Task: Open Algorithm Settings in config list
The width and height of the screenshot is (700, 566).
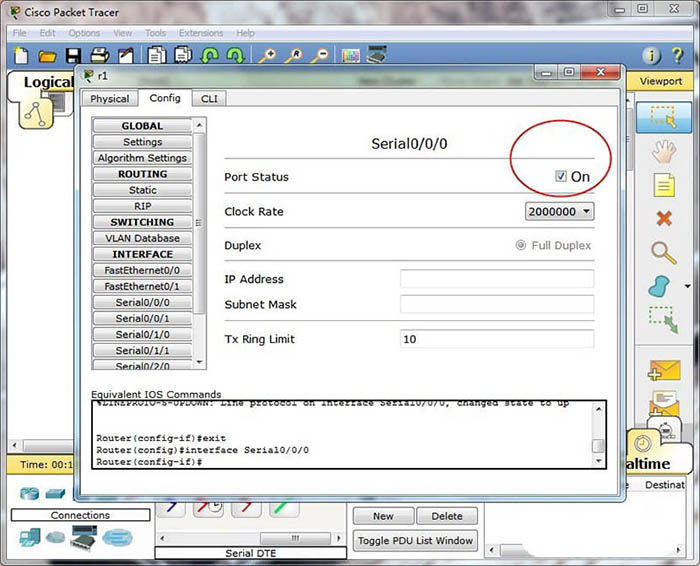Action: 142,158
